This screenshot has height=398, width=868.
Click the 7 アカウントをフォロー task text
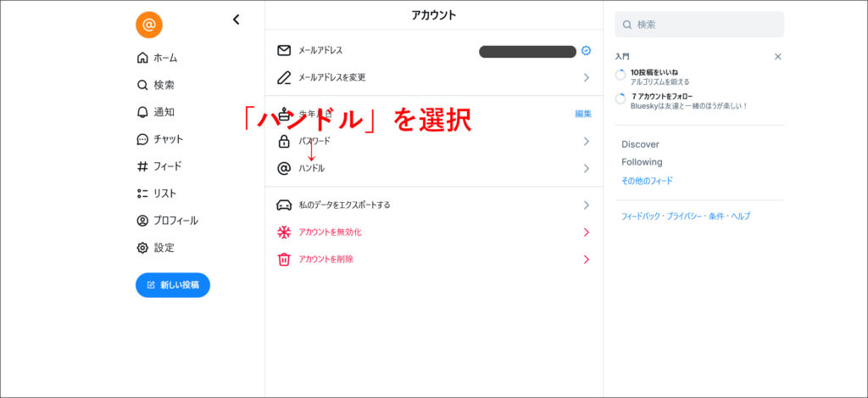coord(662,97)
